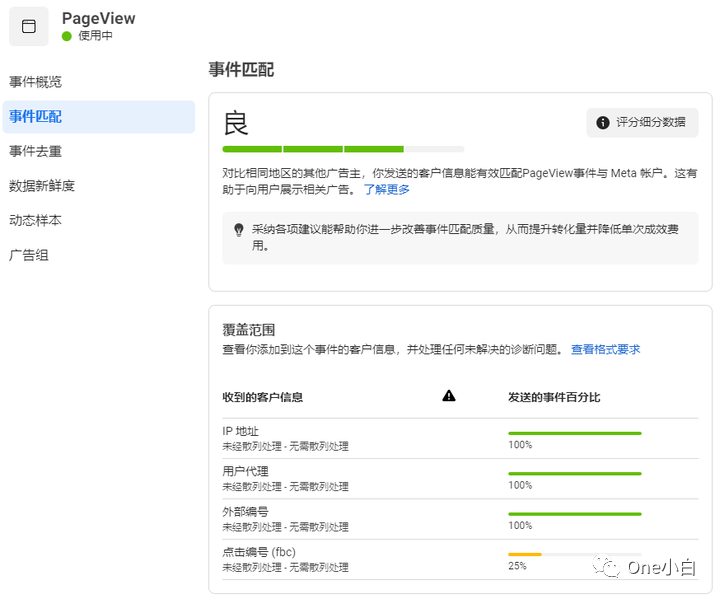720x599 pixels.
Task: Click the 收到的客户信息 column header
Action: pyautogui.click(x=263, y=397)
